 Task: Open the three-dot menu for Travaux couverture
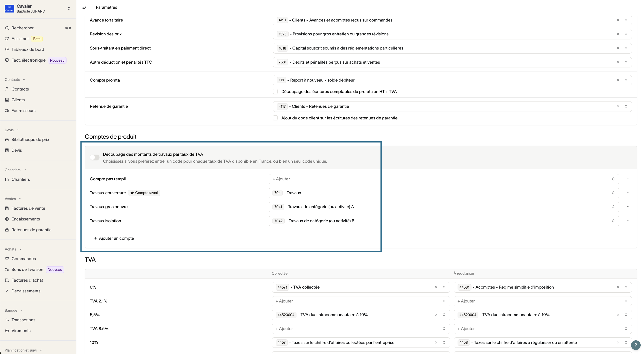click(x=627, y=193)
